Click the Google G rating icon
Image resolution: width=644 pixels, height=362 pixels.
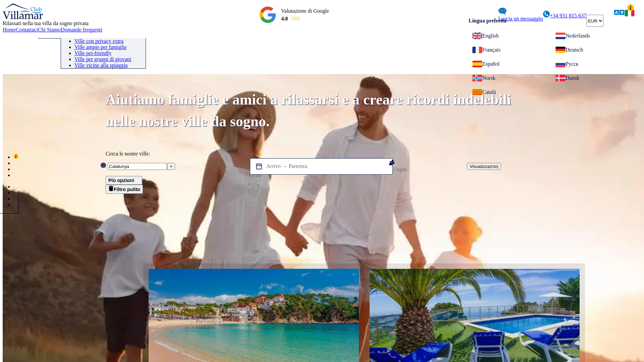click(x=268, y=15)
